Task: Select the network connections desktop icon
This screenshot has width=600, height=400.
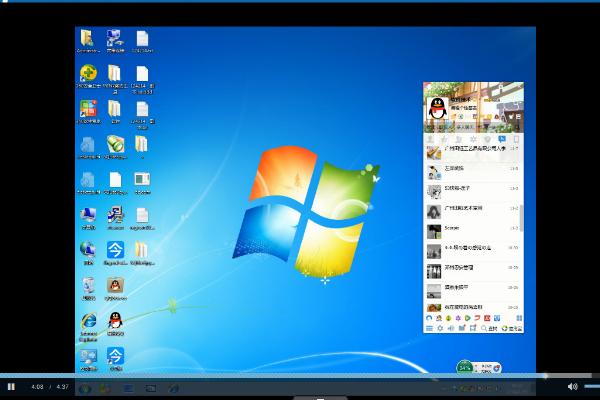Action: pyautogui.click(x=115, y=41)
